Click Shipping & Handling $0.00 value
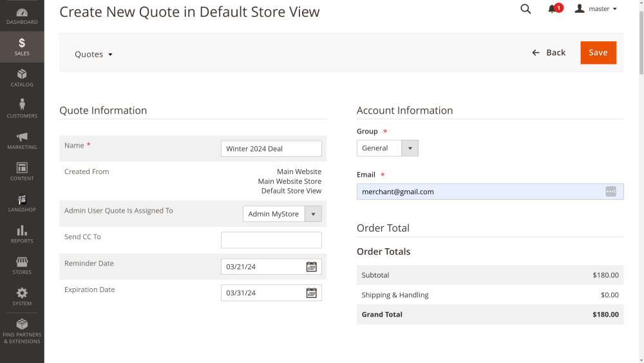The width and height of the screenshot is (644, 363). point(609,295)
